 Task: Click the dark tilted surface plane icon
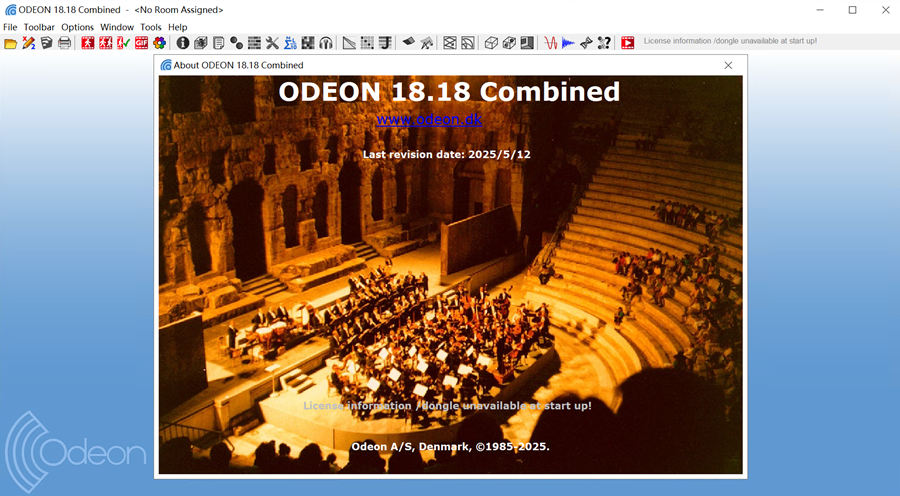408,42
